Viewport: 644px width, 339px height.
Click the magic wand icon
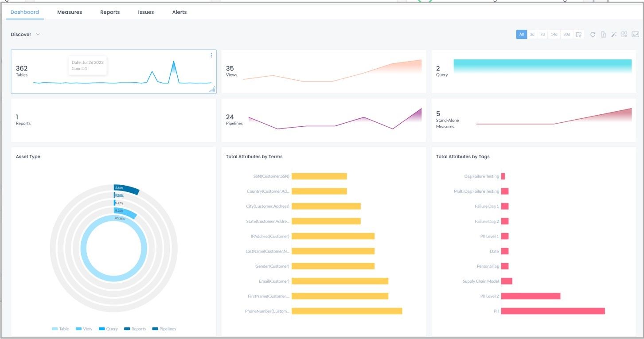614,35
